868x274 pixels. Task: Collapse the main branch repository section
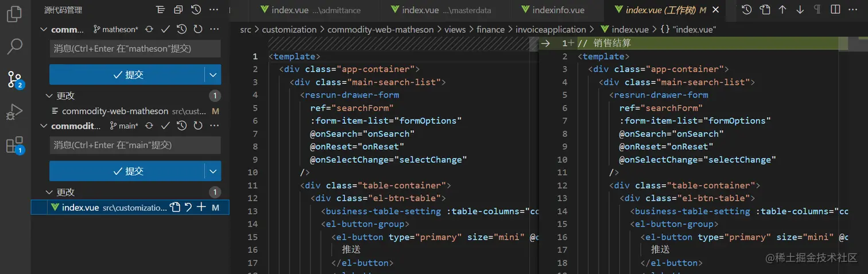pos(44,126)
